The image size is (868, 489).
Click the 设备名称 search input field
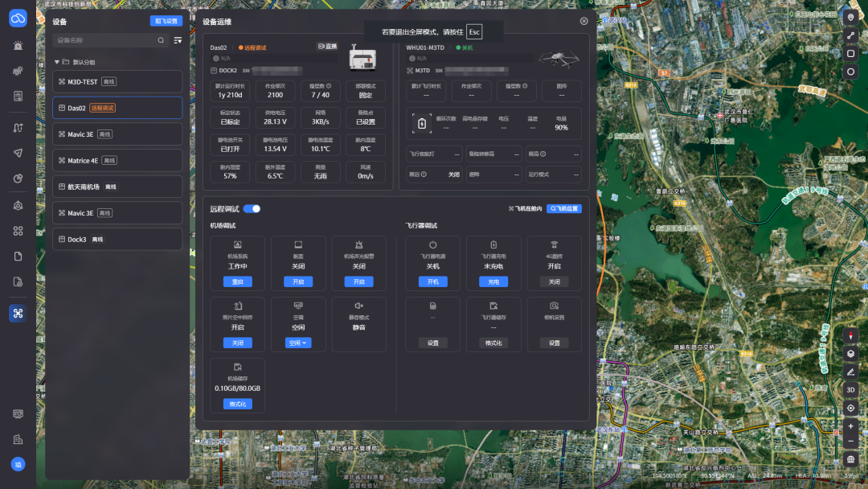106,40
